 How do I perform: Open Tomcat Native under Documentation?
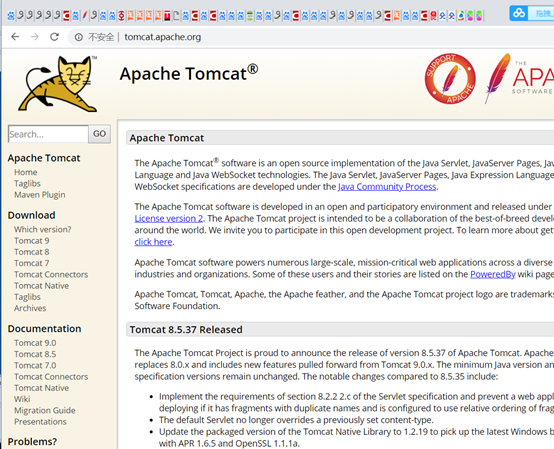pos(41,388)
